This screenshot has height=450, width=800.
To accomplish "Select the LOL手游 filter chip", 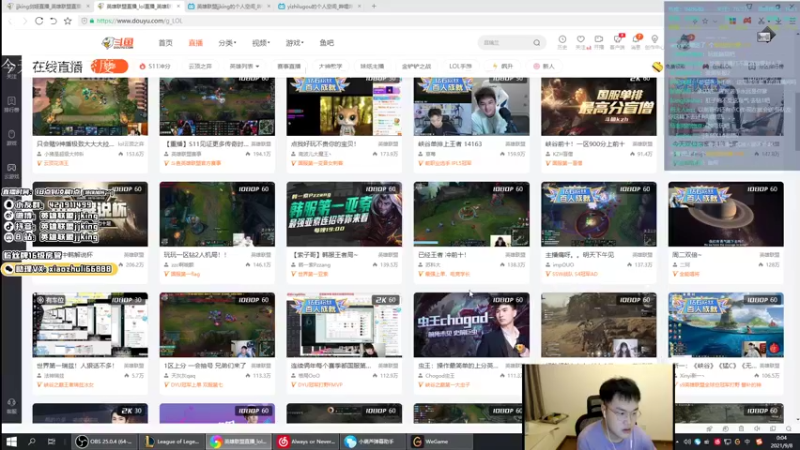I will pyautogui.click(x=460, y=66).
